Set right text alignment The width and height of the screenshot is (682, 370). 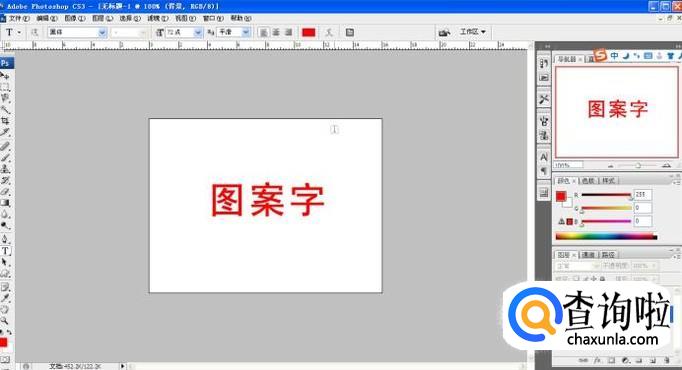288,32
